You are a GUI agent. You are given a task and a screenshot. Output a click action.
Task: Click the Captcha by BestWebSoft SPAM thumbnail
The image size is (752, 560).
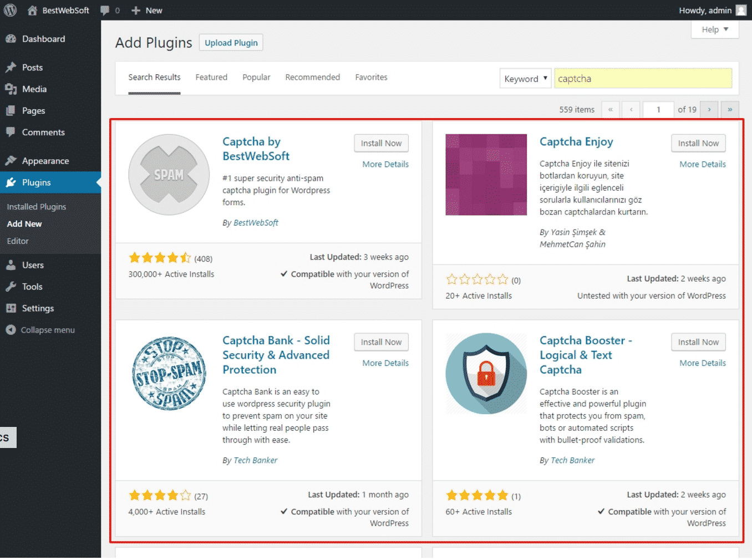pyautogui.click(x=169, y=175)
